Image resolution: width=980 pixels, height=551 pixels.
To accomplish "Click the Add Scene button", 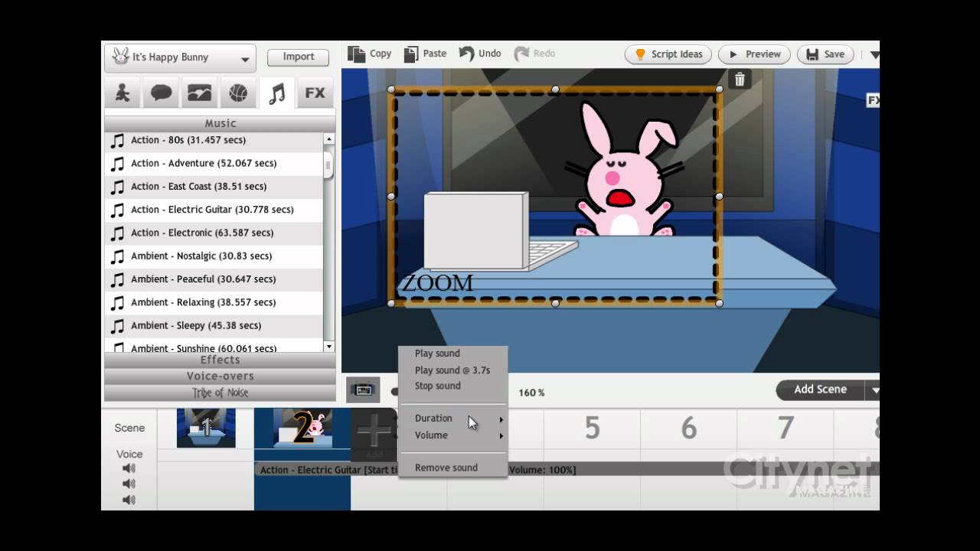I will [x=819, y=390].
